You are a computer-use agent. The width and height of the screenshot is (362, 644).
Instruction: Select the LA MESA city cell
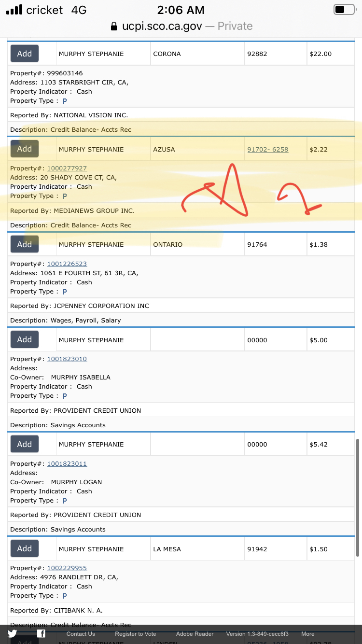click(x=197, y=549)
